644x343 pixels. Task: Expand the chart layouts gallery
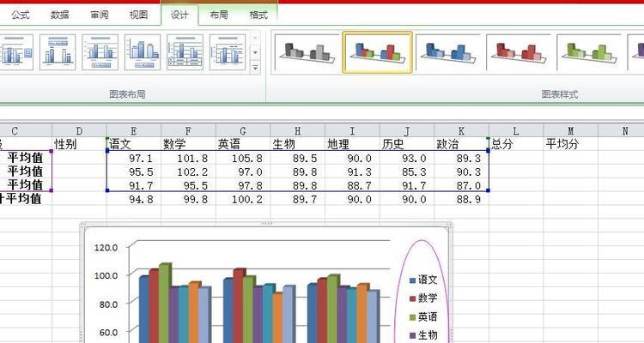pyautogui.click(x=256, y=67)
